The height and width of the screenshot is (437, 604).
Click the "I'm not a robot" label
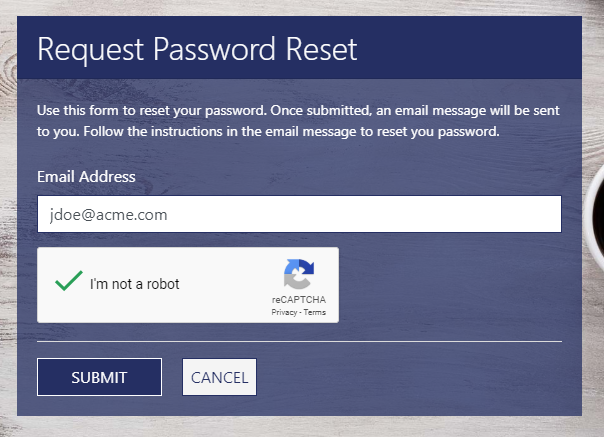[135, 284]
